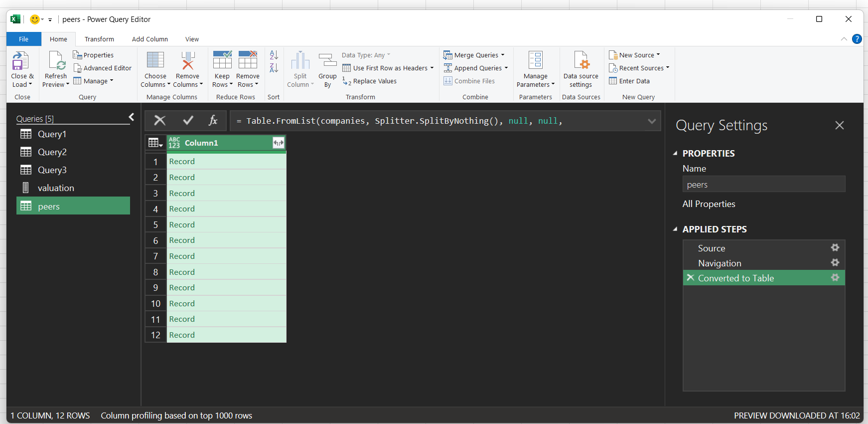868x424 pixels.
Task: Open the File tab
Action: 24,39
